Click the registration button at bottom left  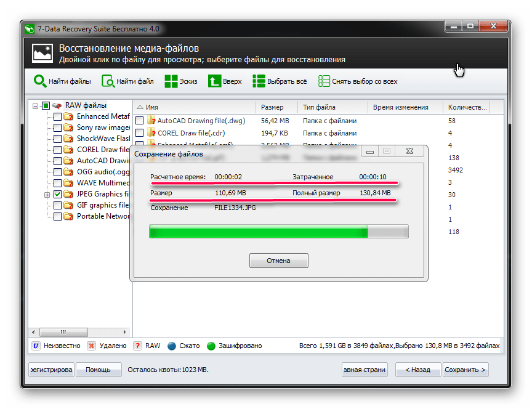click(51, 370)
